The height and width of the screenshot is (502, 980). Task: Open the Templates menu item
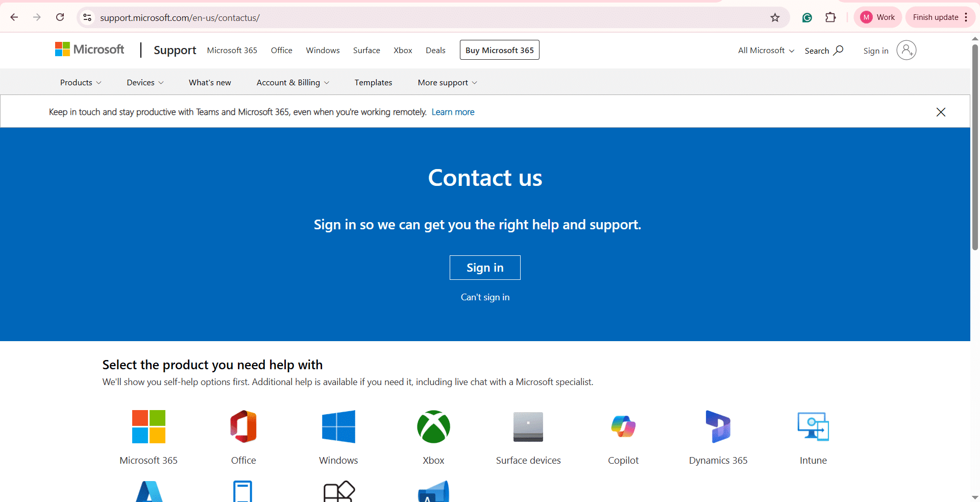coord(373,83)
